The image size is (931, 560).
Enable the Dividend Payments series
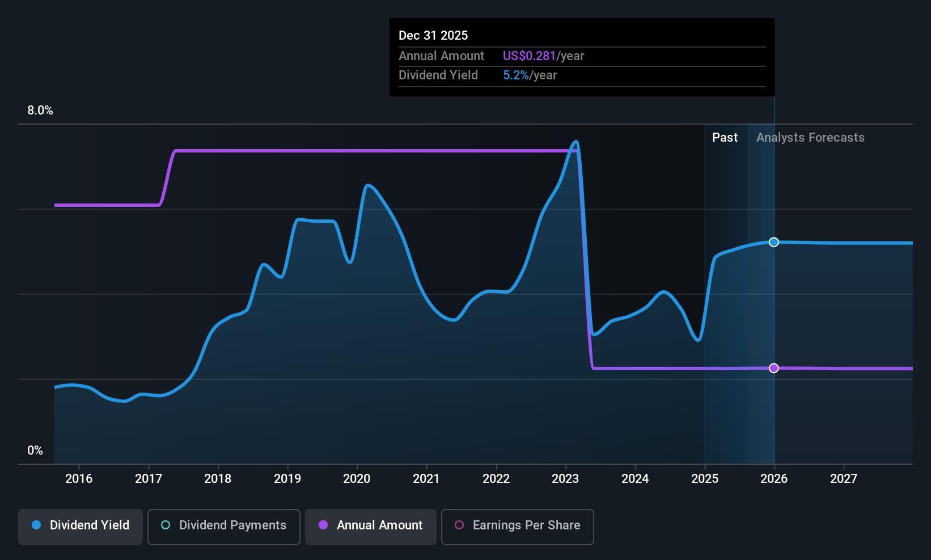(224, 527)
